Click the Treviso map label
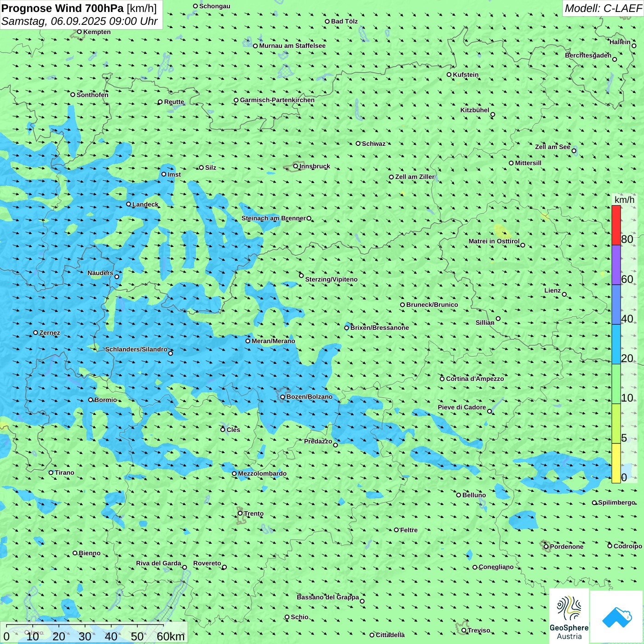644x644 pixels. [479, 630]
